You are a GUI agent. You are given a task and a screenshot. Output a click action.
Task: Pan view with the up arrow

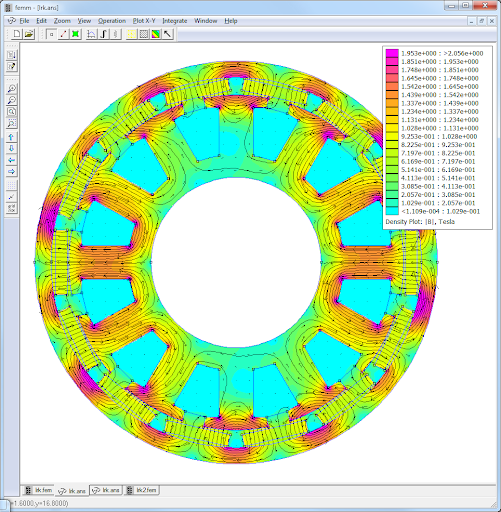click(11, 137)
